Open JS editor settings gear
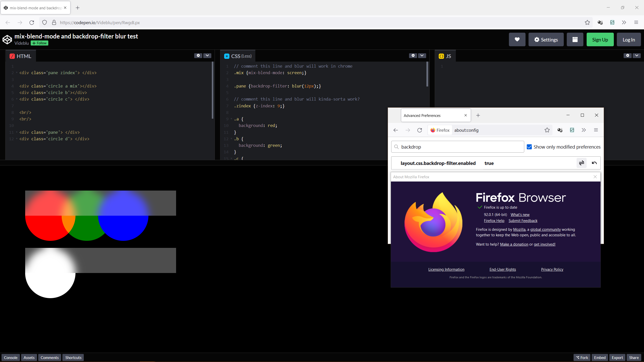The width and height of the screenshot is (644, 362). 628,56
